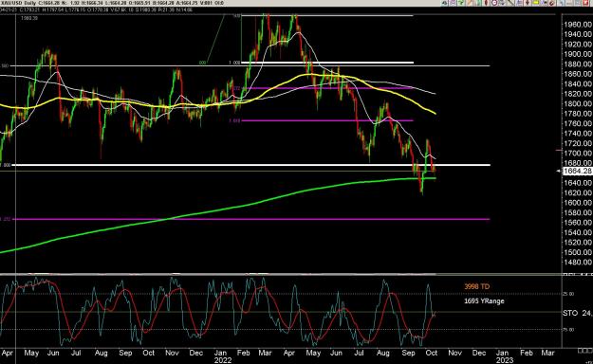Click the 1960.00 price axis label
The image size is (593, 364).
578,25
